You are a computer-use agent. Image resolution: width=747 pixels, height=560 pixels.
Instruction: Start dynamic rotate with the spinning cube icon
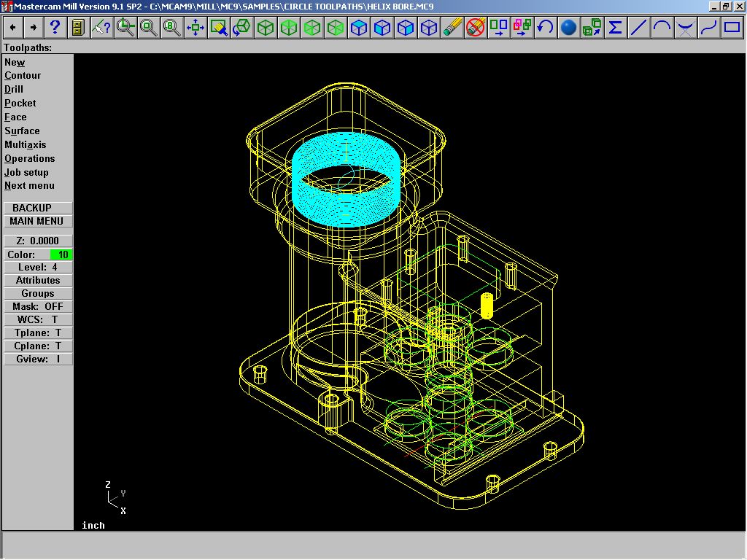pyautogui.click(x=241, y=28)
